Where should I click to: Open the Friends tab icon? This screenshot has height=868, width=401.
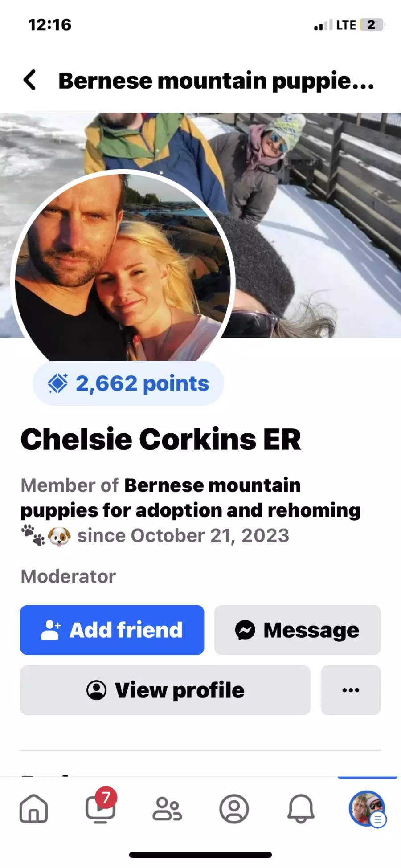pos(167,808)
